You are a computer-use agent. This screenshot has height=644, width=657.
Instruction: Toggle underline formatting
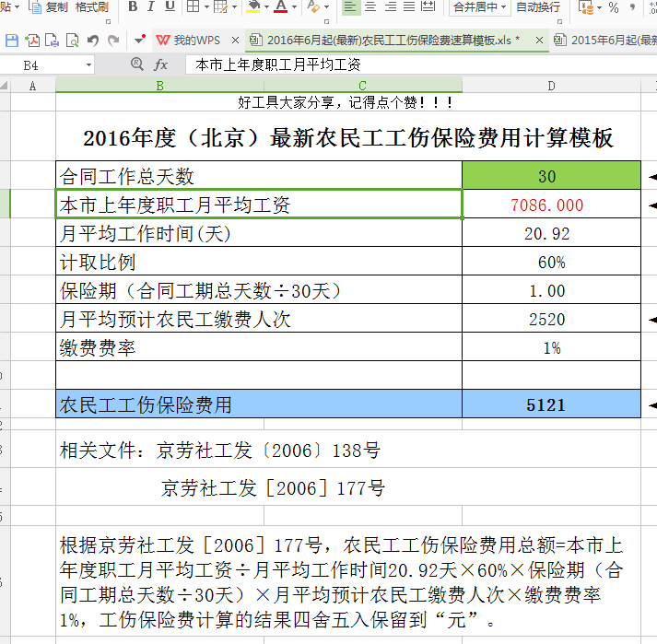pos(170,6)
